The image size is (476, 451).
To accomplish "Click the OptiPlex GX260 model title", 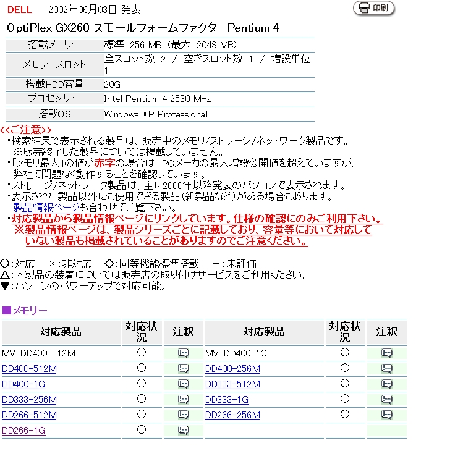I will [143, 28].
